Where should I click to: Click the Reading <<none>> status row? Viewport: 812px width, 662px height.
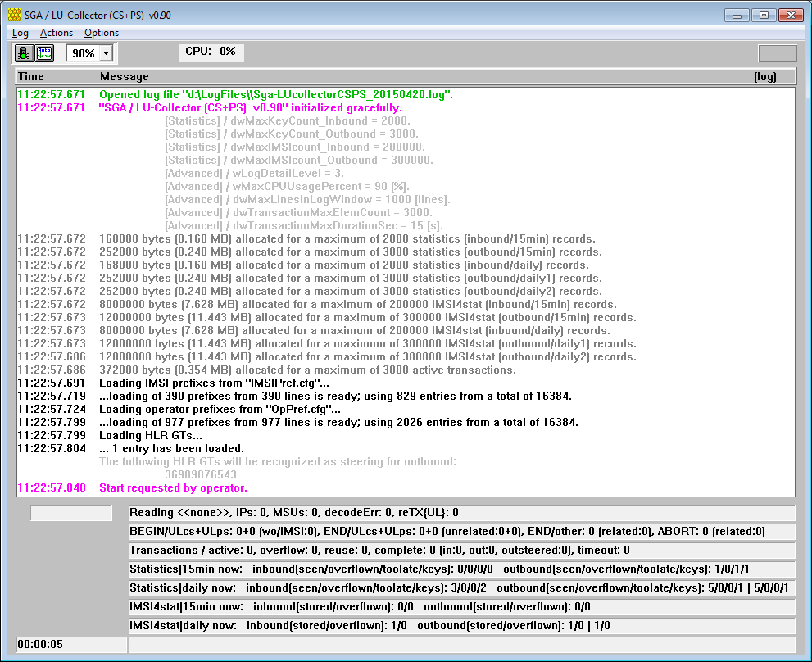[x=462, y=513]
